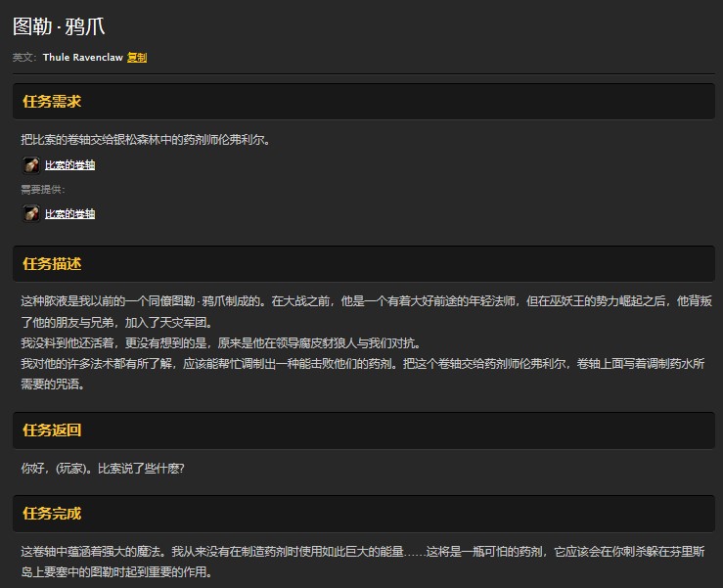Screen dimensions: 723x588
Task: Click the requirement sentence mentioning 药剂师伦弗利尔
Action: pyautogui.click(x=145, y=140)
